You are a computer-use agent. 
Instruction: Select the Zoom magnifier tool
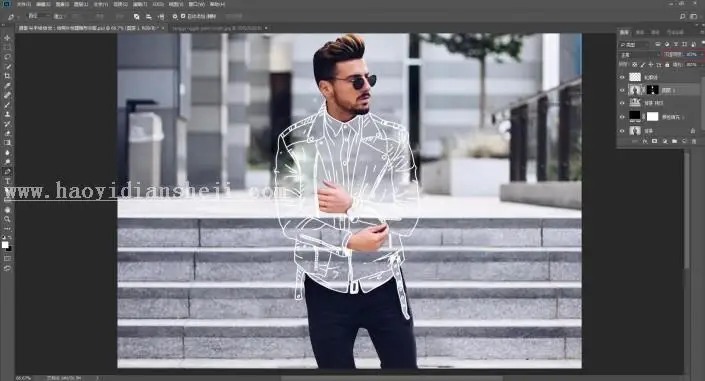pyautogui.click(x=7, y=219)
